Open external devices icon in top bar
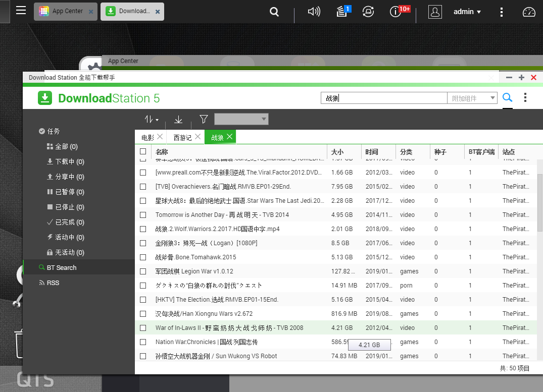This screenshot has width=543, height=392. (368, 12)
